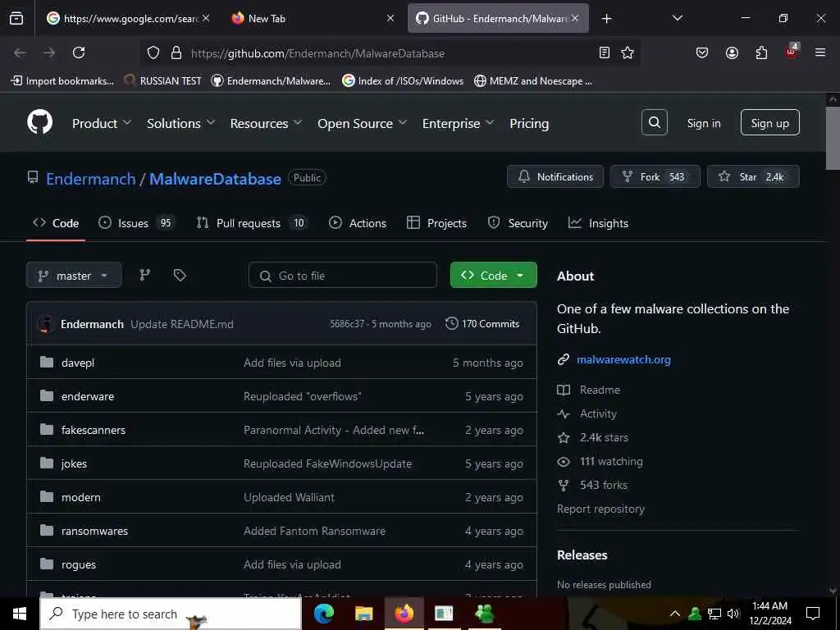
Task: Click the uBlock Origin extension icon
Action: (x=792, y=52)
